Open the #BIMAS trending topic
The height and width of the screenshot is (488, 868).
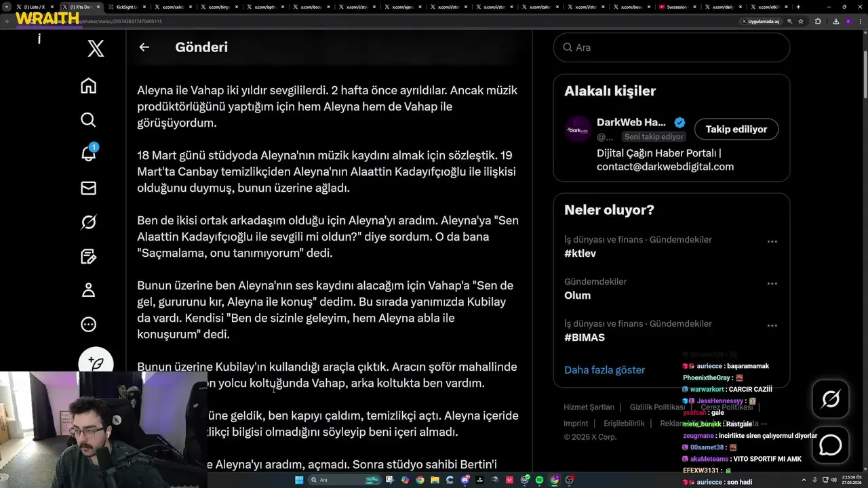coord(585,338)
